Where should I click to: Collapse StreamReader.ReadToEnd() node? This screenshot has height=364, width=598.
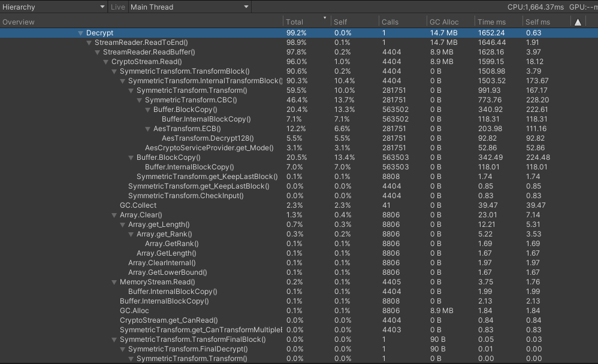pyautogui.click(x=89, y=43)
